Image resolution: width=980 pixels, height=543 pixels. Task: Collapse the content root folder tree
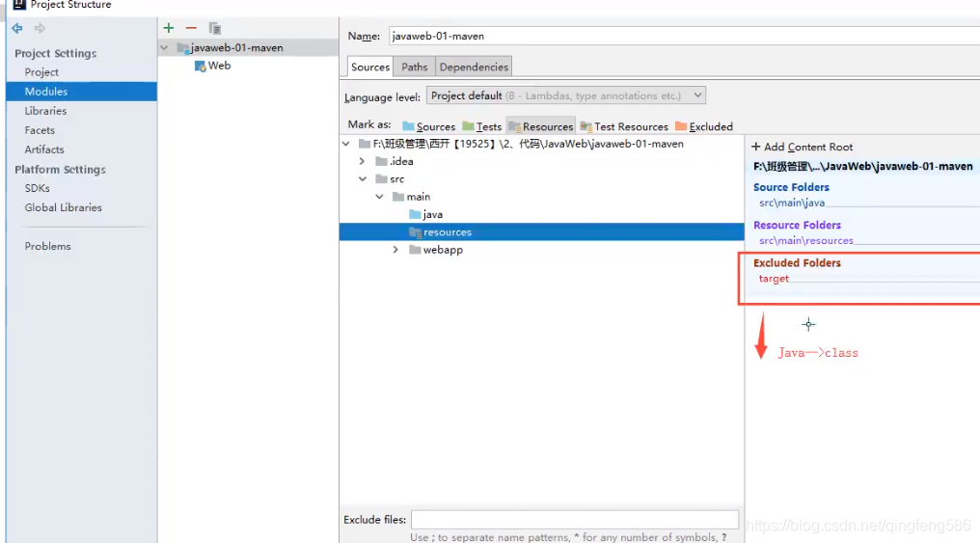(x=346, y=144)
